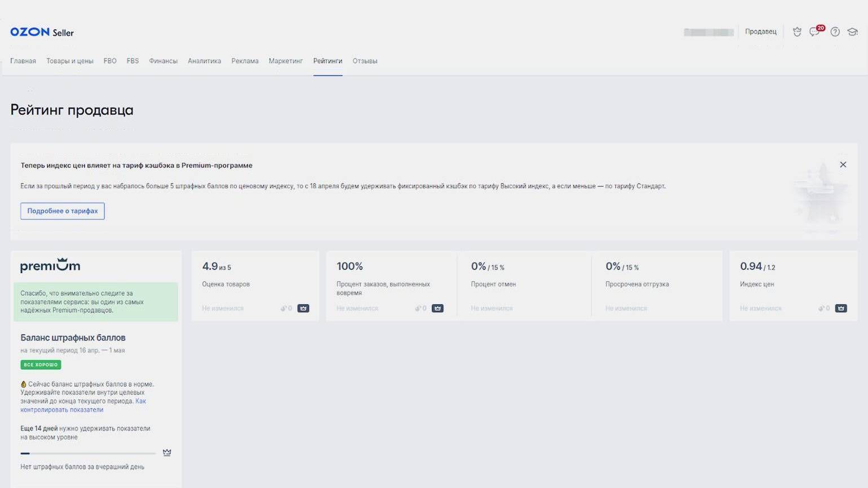
Task: Open the seller education graduation cap icon
Action: (852, 32)
